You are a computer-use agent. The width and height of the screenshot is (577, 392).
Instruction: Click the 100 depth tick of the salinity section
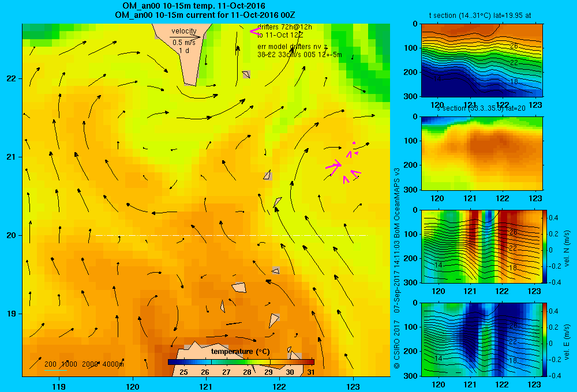pyautogui.click(x=412, y=141)
